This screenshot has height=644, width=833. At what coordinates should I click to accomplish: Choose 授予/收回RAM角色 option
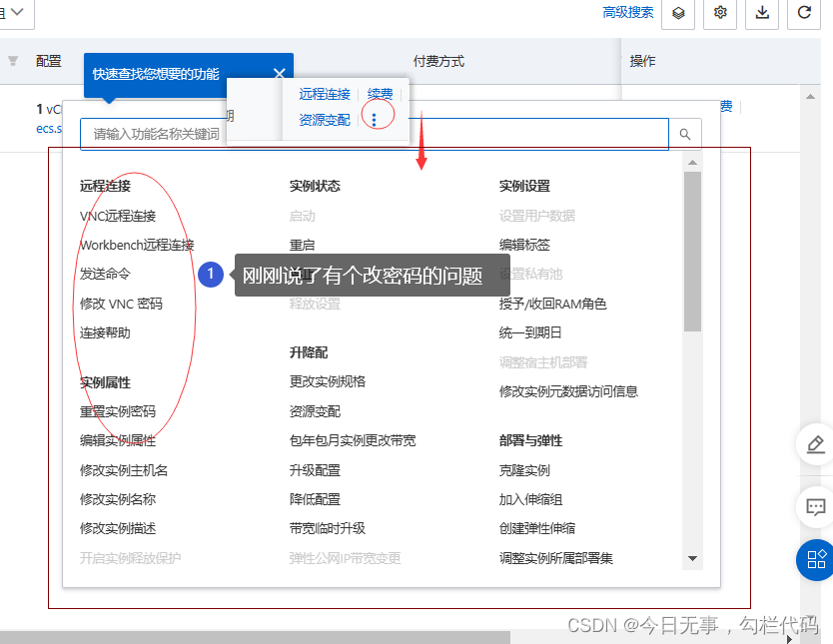point(552,304)
